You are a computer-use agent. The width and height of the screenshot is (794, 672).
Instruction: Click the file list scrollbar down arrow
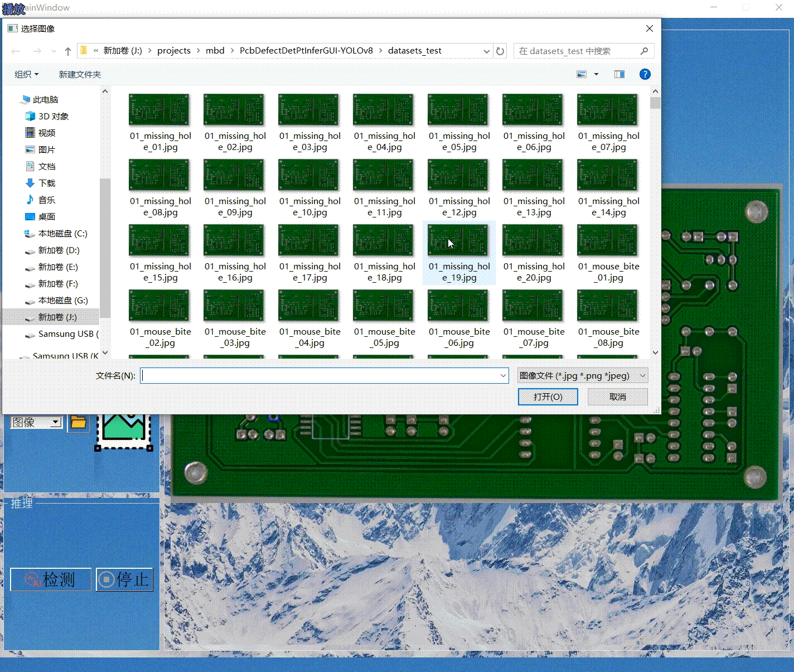655,352
